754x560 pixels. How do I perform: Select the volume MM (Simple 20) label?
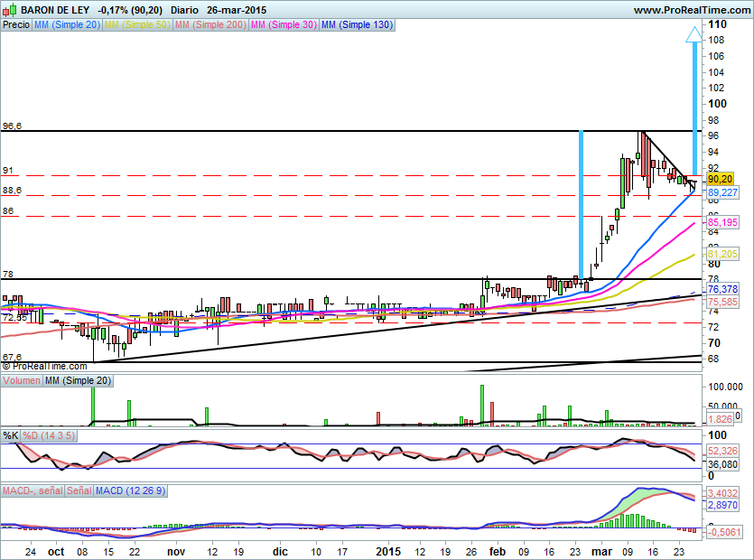click(x=79, y=382)
